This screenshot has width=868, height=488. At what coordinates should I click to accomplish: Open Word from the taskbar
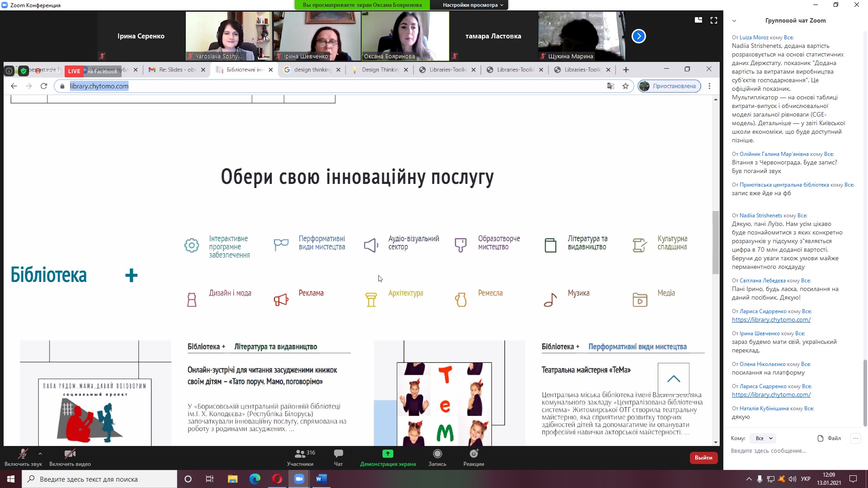pyautogui.click(x=321, y=479)
